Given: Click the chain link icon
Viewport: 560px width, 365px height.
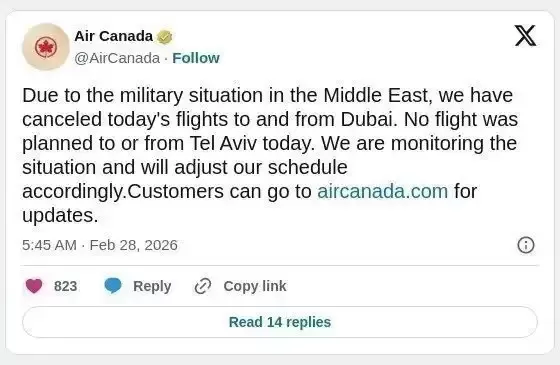Looking at the screenshot, I should [x=203, y=286].
